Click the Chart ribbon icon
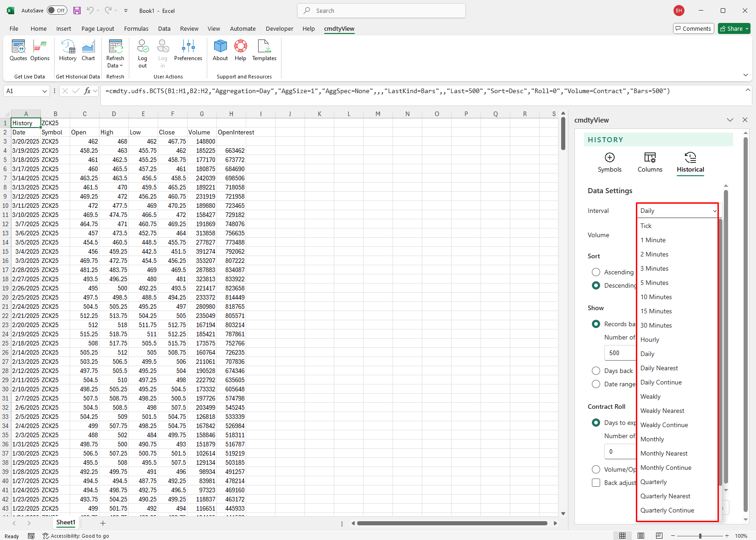The width and height of the screenshot is (756, 540). tap(88, 50)
